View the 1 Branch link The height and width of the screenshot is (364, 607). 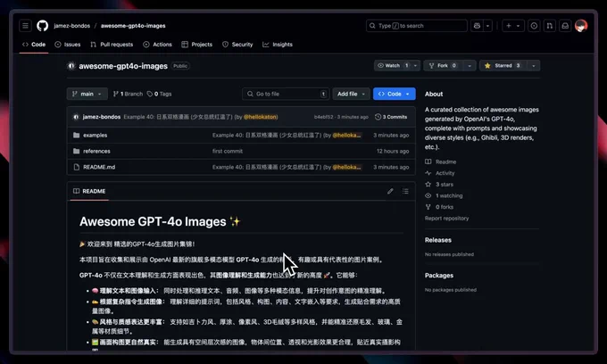128,94
